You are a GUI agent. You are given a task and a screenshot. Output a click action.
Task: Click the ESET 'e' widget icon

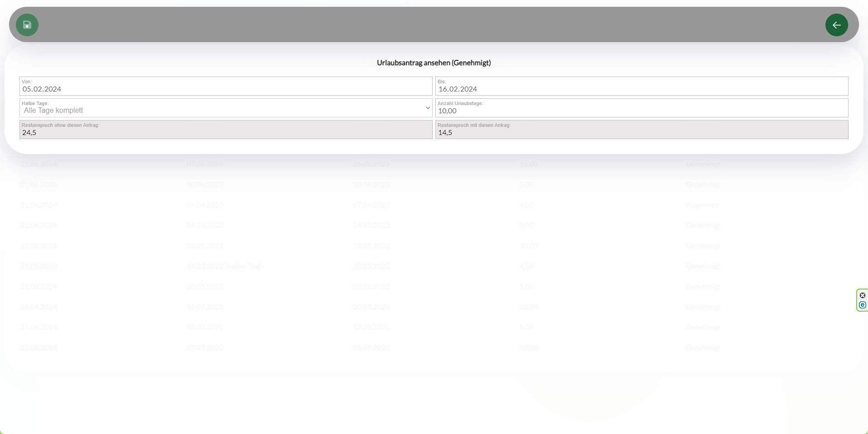[862, 305]
